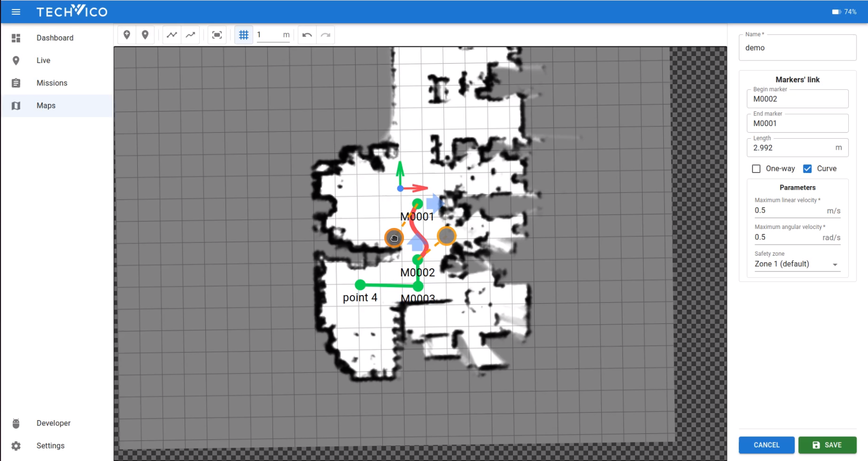Viewport: 868px width, 461px height.
Task: Click the undo arrow
Action: click(307, 35)
